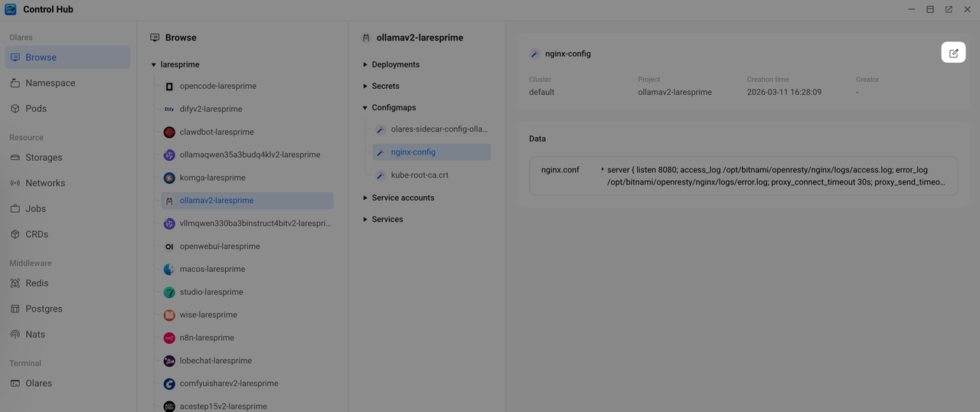Click the nginx.conf key label
Viewport: 980px width, 412px height.
pos(560,170)
